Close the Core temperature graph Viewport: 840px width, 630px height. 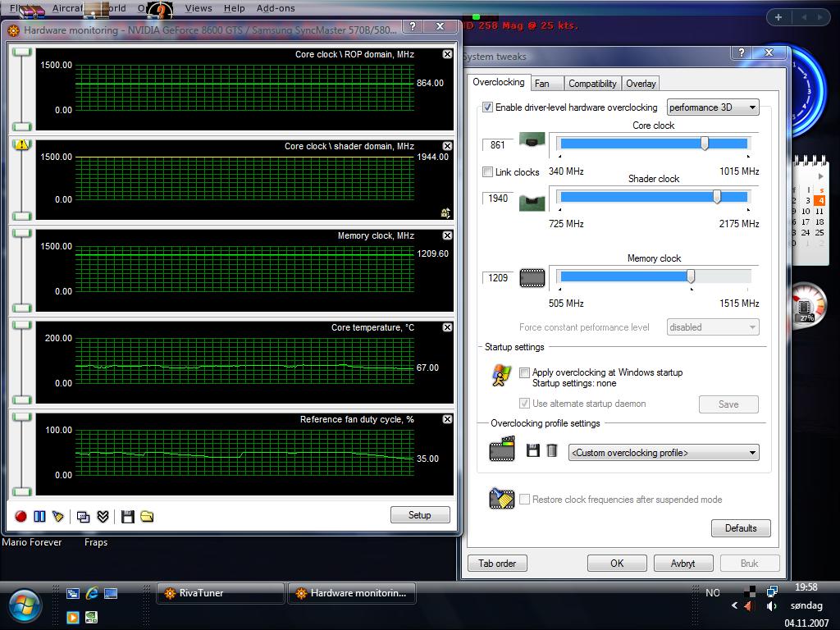tap(447, 327)
